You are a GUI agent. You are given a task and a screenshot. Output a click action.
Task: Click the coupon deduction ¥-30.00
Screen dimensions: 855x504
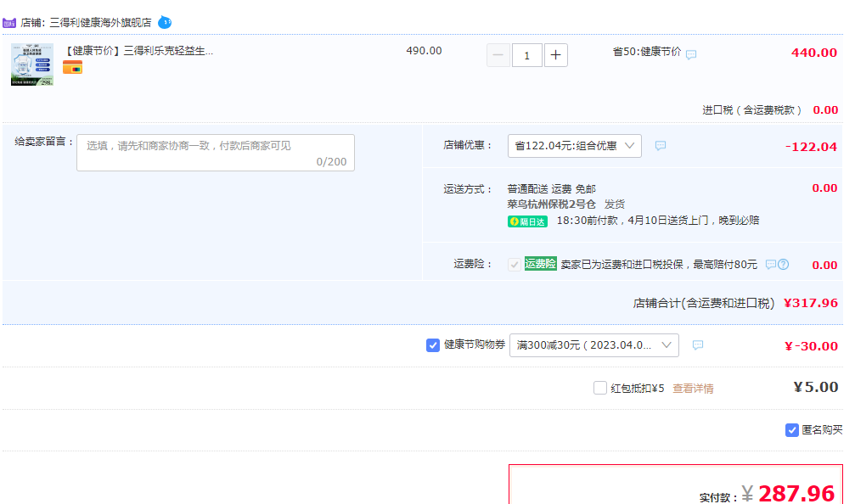[x=811, y=346]
